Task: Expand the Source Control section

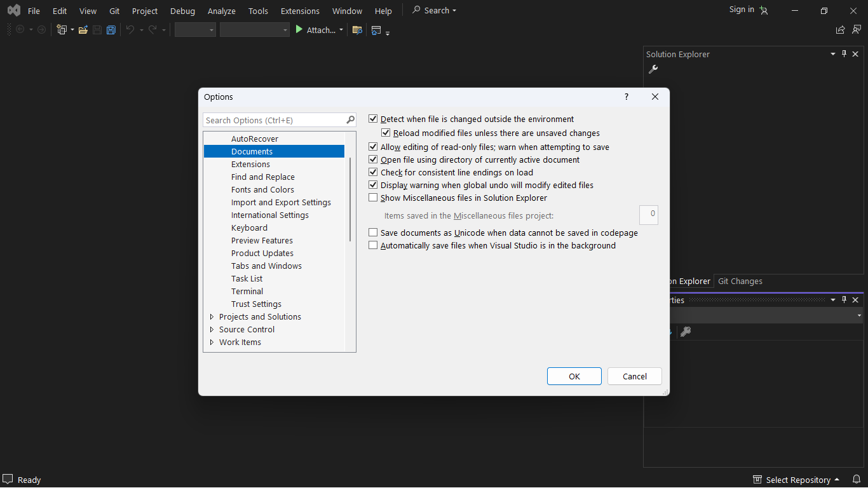Action: (x=212, y=329)
